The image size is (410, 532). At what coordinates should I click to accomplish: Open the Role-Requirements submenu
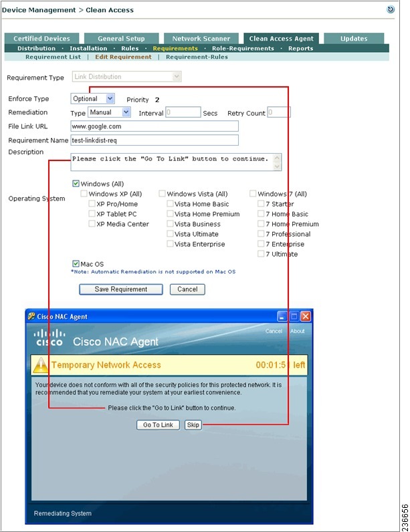(243, 48)
